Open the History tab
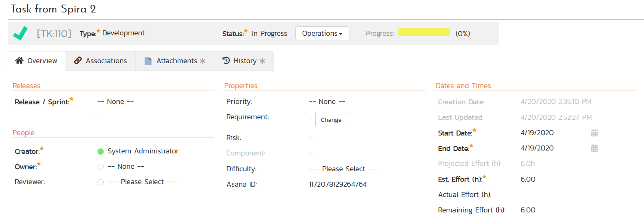Screen dimensions: 644x217 (245, 61)
